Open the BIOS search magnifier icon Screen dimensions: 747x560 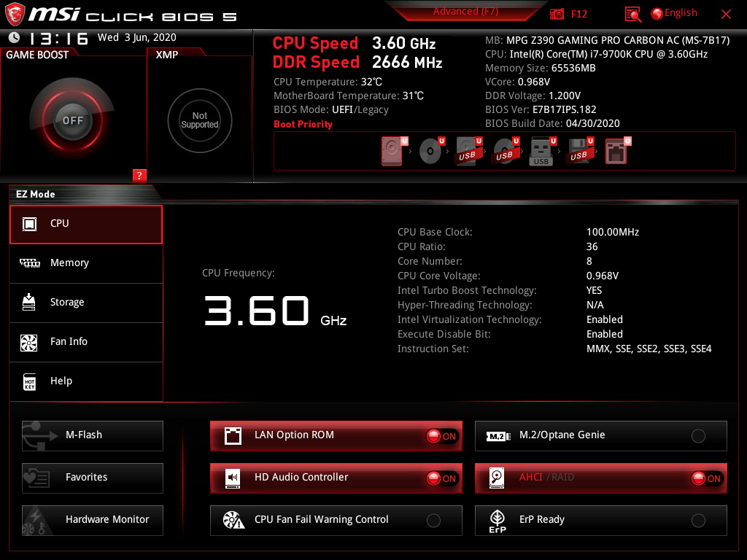coord(633,15)
